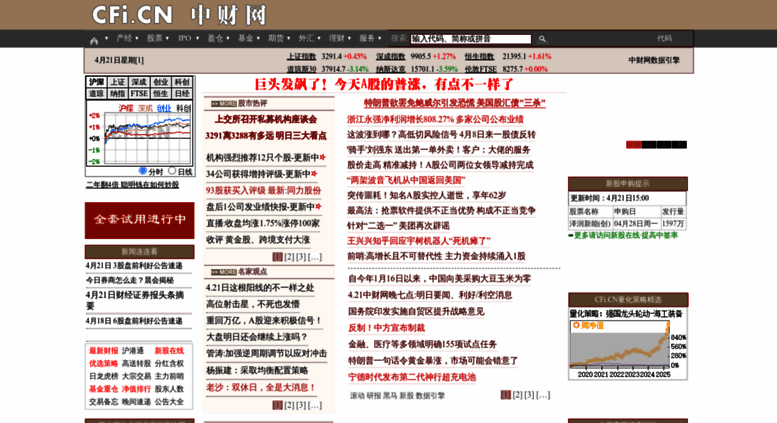Open the 日龙虎榜 quick link

[104, 376]
